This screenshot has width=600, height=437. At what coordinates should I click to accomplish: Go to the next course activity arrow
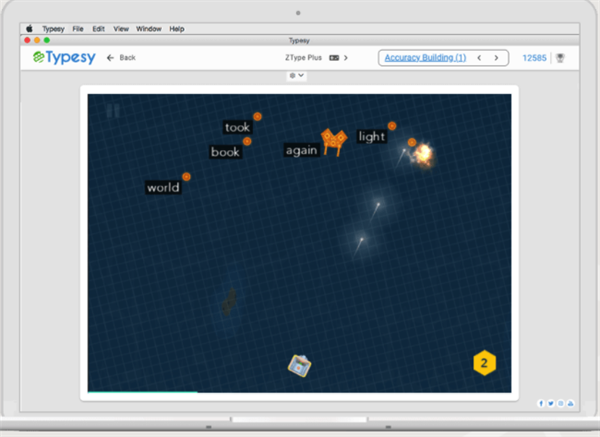496,58
